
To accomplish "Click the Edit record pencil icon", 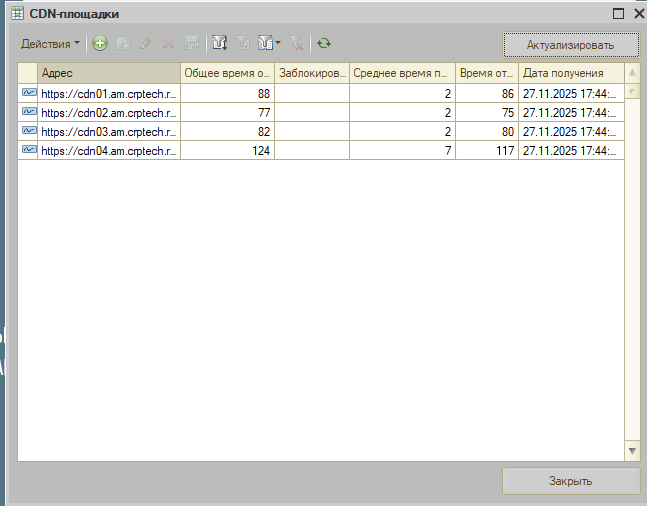I will (145, 44).
